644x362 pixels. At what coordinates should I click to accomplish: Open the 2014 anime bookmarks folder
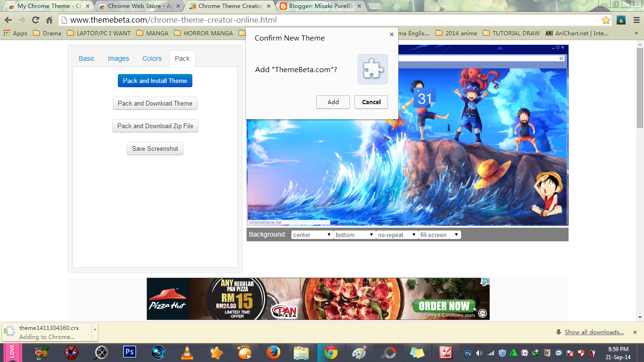[456, 33]
